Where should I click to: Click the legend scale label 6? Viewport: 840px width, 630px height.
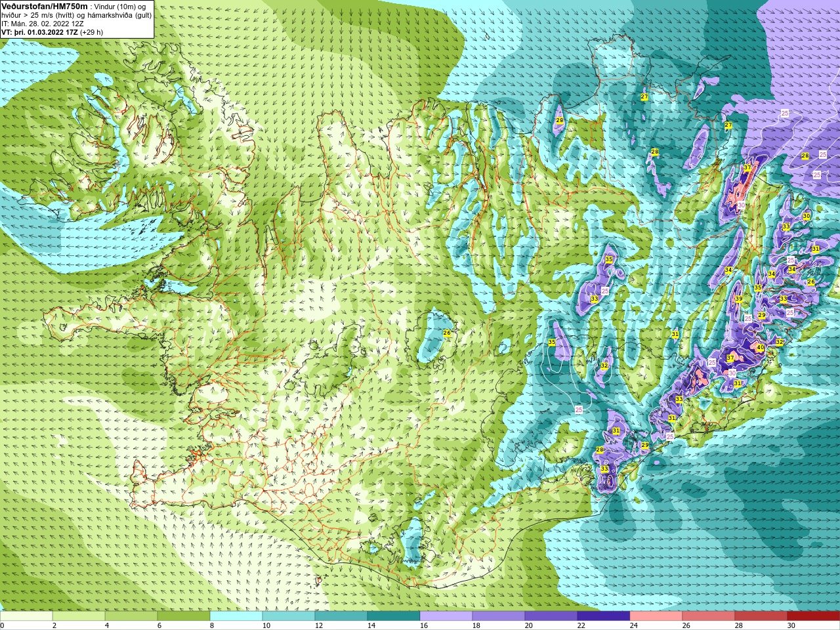[x=159, y=625]
